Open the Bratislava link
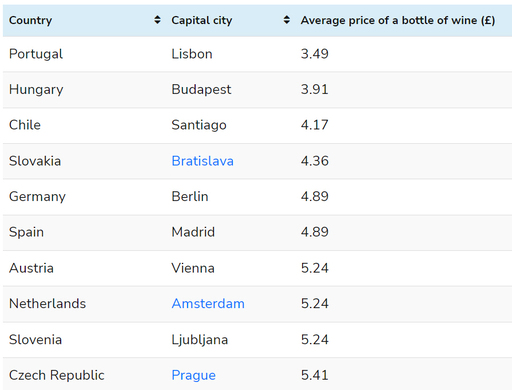Image resolution: width=512 pixels, height=390 pixels. click(202, 161)
